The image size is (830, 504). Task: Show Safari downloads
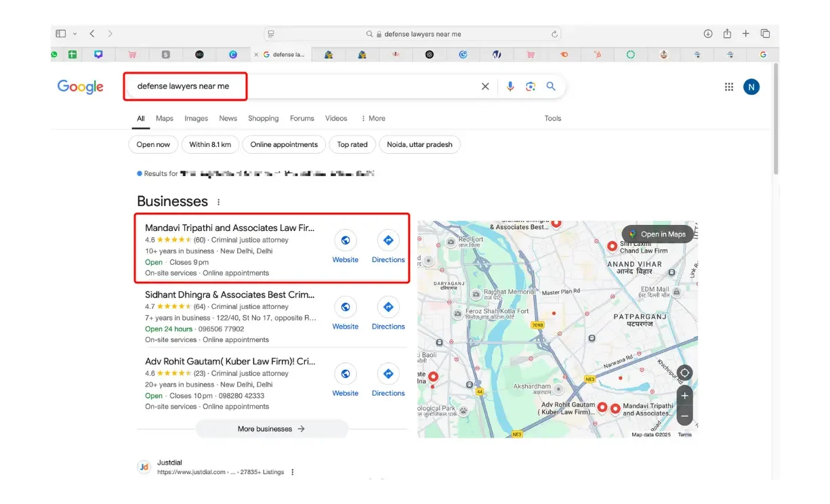click(x=708, y=33)
